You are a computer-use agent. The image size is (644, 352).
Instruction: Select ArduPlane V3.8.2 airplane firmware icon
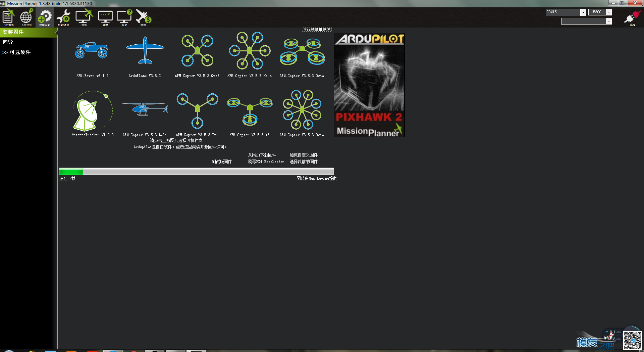(145, 50)
